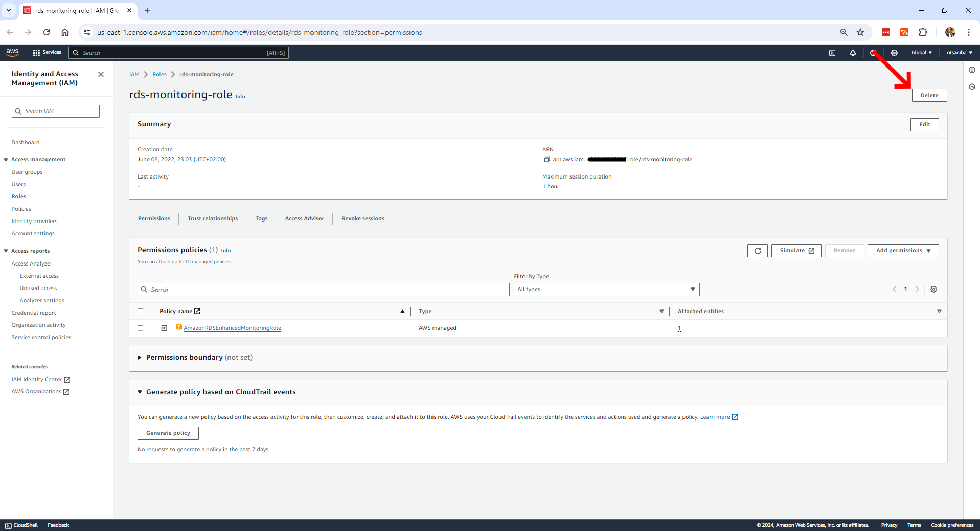Open table preferences gear icon
Screen dimensions: 980x531
[x=933, y=290]
